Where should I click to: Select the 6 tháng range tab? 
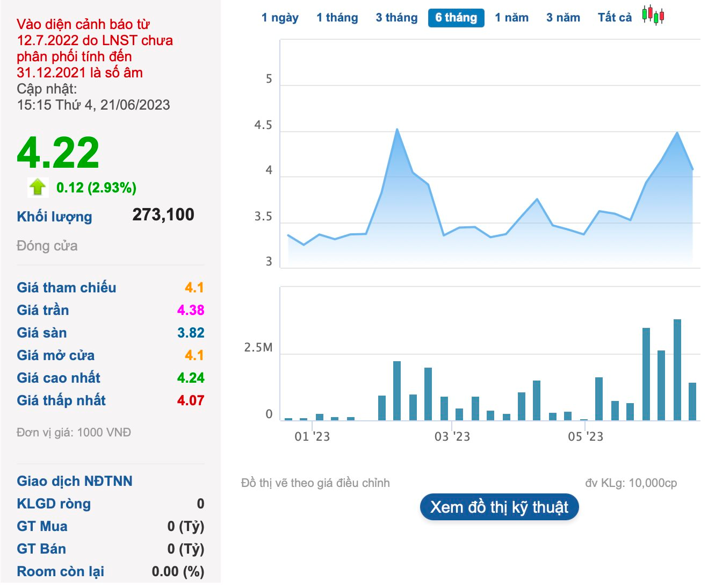pyautogui.click(x=456, y=18)
